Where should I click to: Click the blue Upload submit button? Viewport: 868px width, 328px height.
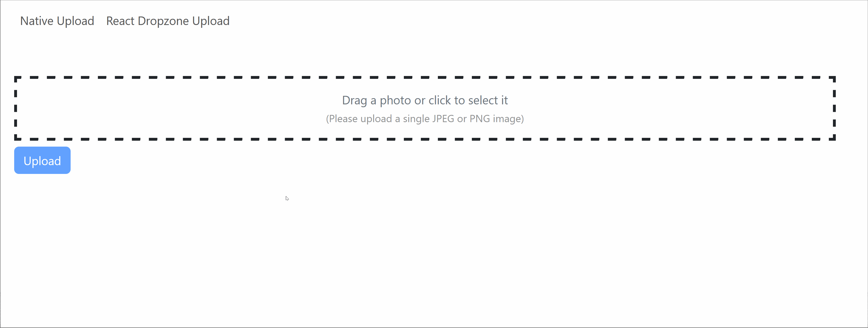(42, 161)
